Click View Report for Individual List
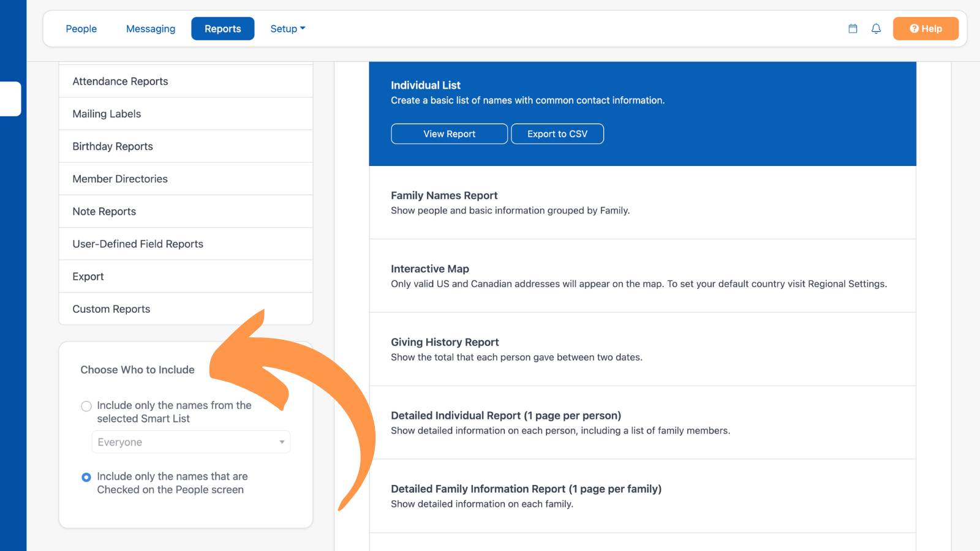 click(450, 134)
